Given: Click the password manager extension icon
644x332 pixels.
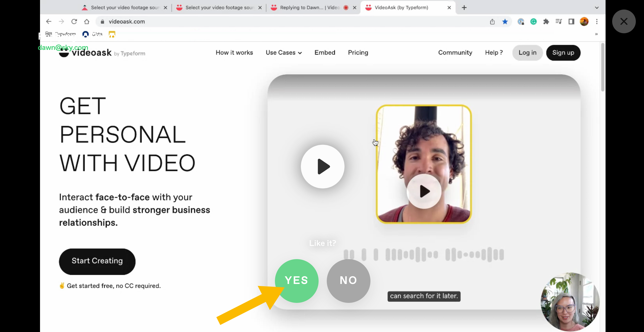Looking at the screenshot, I should pos(521,22).
